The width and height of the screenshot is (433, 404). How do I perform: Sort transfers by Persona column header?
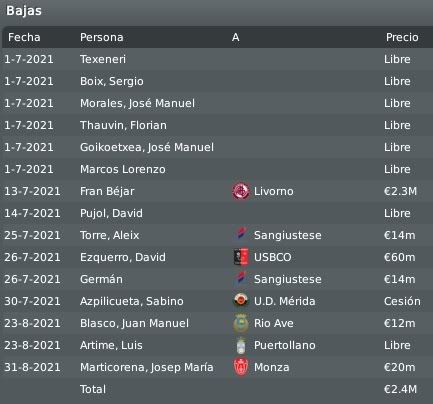click(102, 37)
